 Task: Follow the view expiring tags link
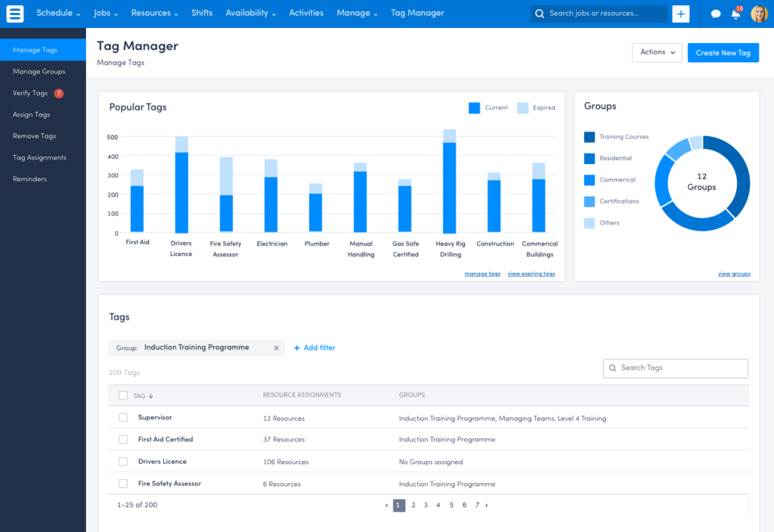pyautogui.click(x=531, y=274)
